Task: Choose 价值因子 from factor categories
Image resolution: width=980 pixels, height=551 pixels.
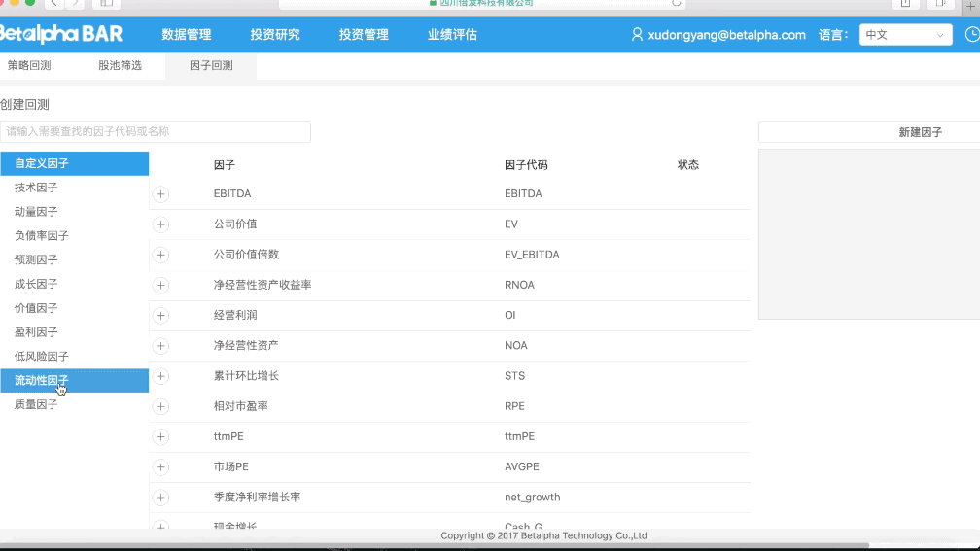Action: [37, 308]
